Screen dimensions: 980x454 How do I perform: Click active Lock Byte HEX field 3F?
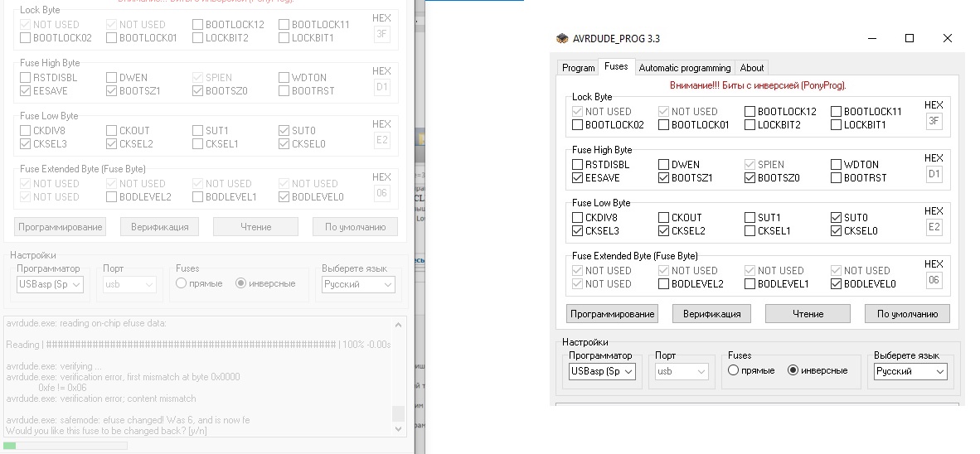coord(934,122)
